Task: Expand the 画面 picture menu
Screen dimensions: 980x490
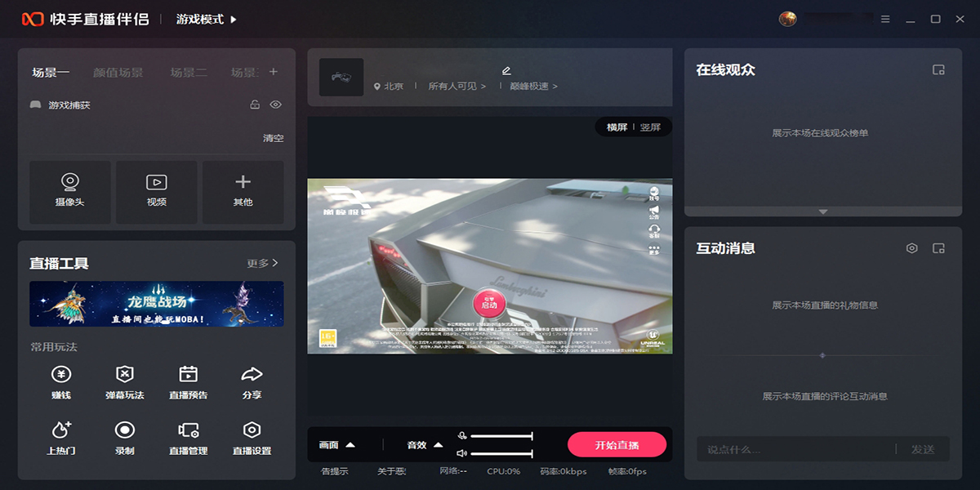Action: (337, 445)
